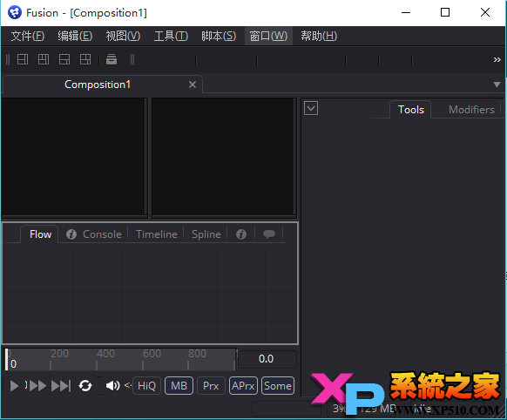Expand the toolbar overflow chevrons
507x420 pixels.
coord(497,60)
